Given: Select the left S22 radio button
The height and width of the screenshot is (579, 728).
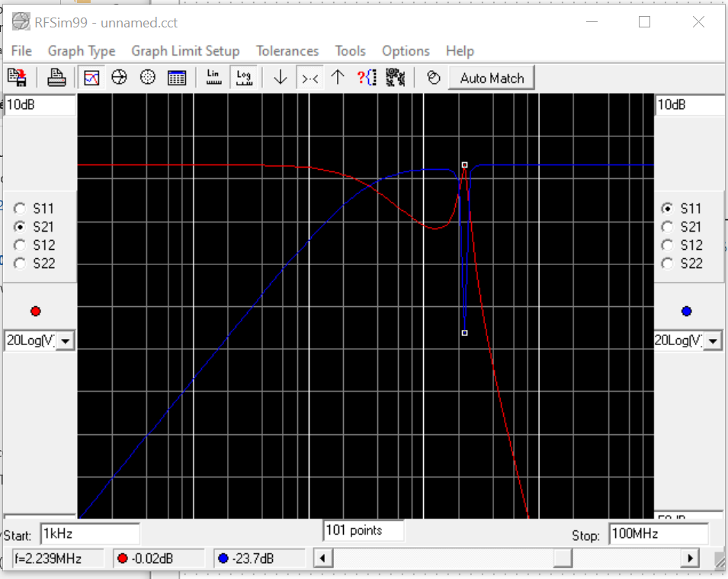Looking at the screenshot, I should click(x=20, y=264).
